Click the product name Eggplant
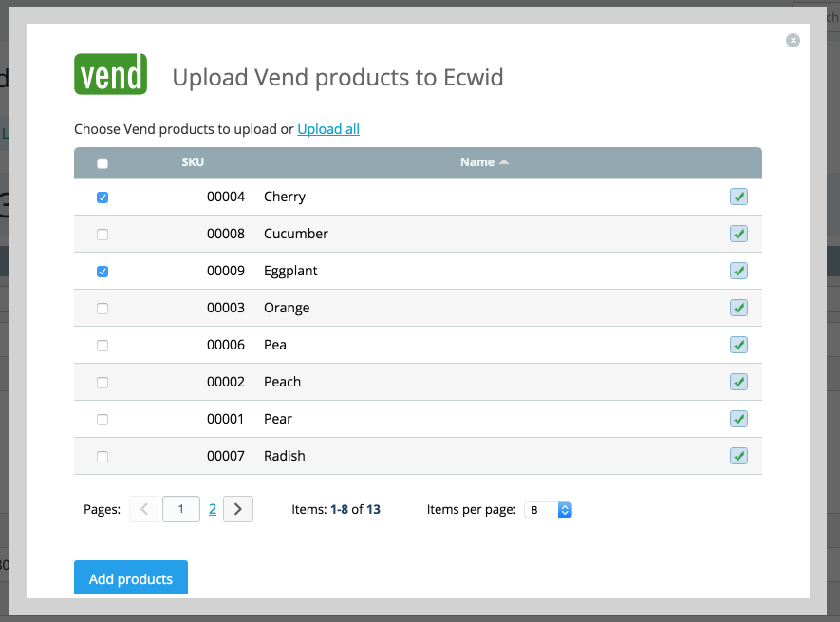Screen dimensions: 840x622 coord(290,272)
